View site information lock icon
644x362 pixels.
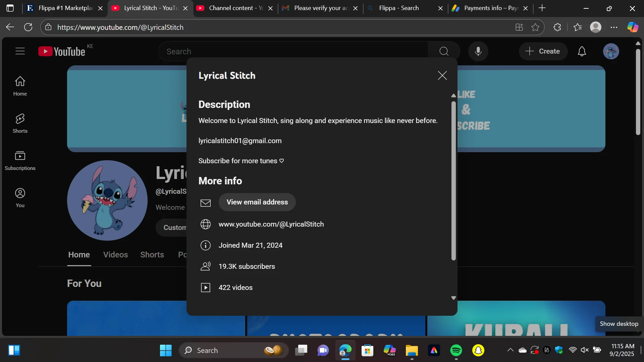point(48,27)
